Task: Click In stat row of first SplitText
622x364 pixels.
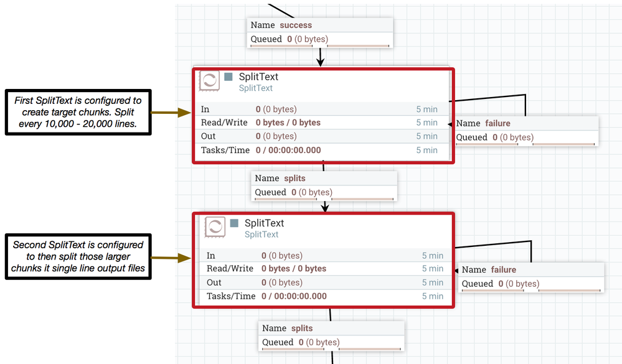Action: pos(323,109)
